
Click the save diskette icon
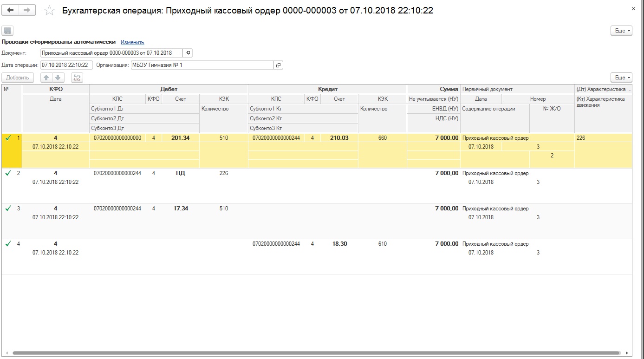point(7,31)
